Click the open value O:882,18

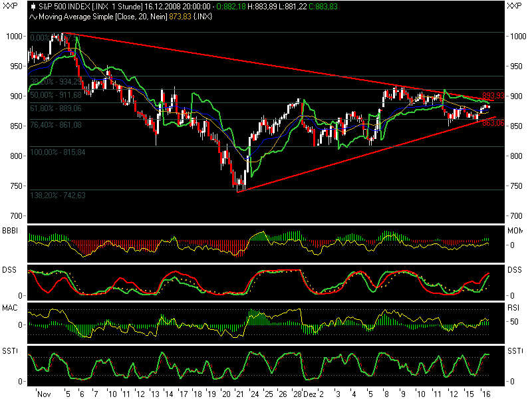[231, 7]
